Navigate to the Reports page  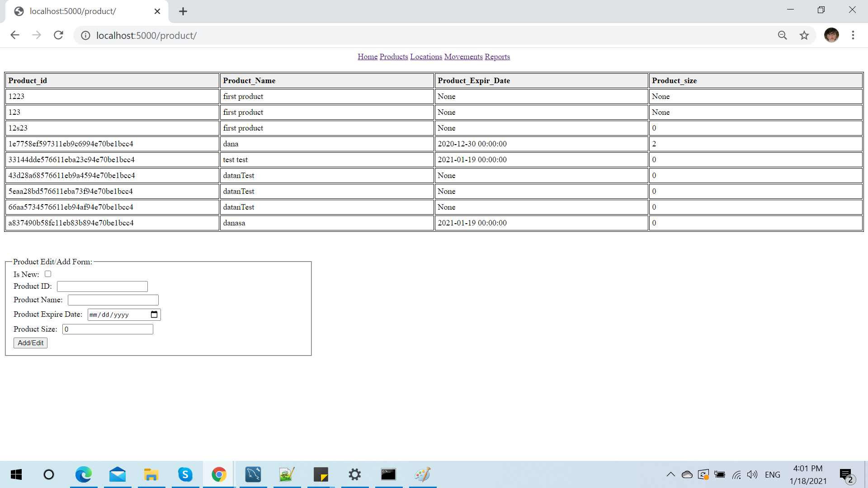pos(497,56)
